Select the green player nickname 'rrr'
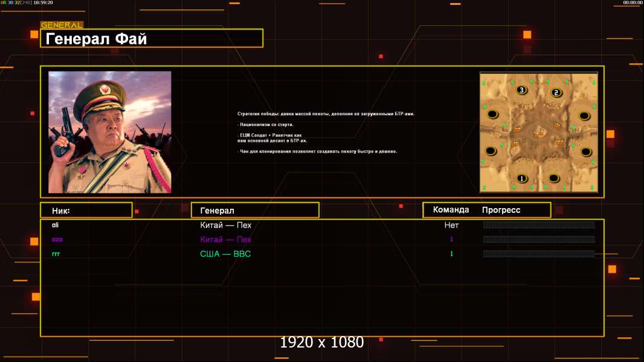Viewport: 644px width, 362px height. pos(56,254)
